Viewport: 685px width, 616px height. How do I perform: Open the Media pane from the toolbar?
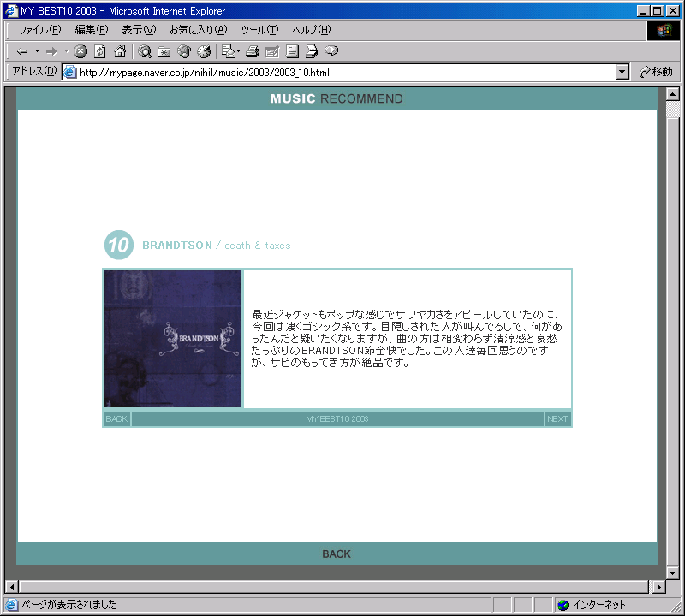coord(184,51)
